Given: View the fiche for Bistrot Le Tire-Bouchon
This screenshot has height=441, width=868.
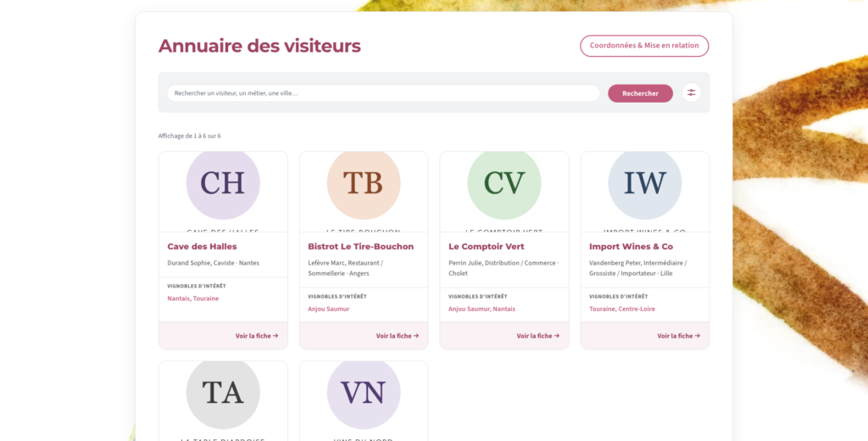Looking at the screenshot, I should coord(398,336).
